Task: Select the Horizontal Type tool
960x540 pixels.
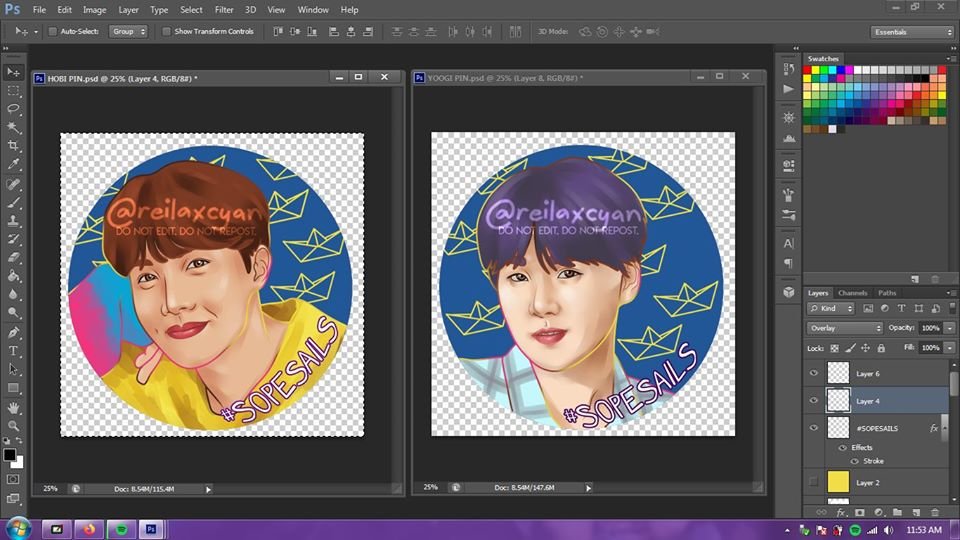Action: point(13,351)
